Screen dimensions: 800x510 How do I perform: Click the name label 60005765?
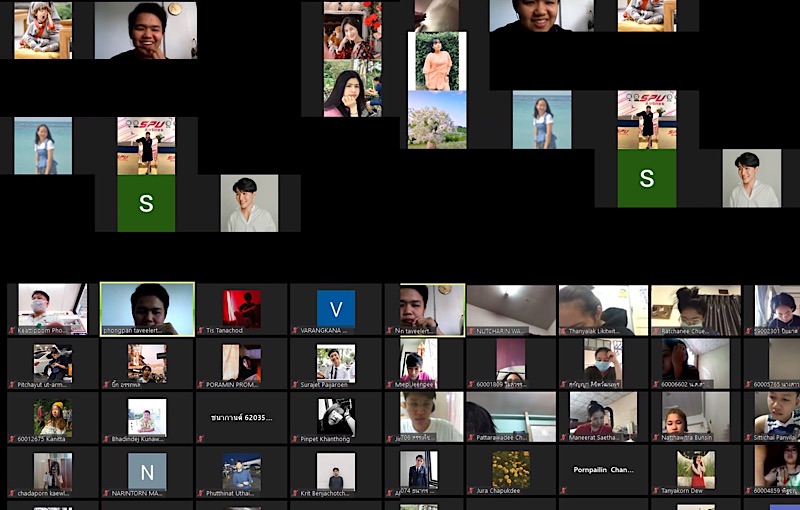777,385
